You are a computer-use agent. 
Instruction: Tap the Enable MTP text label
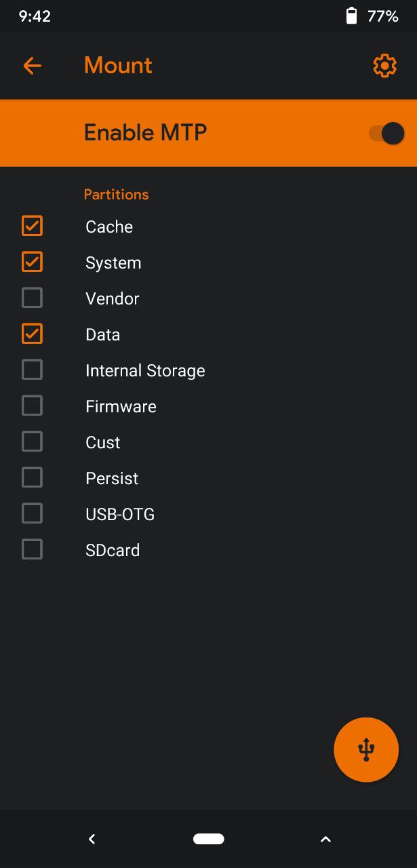(x=145, y=132)
